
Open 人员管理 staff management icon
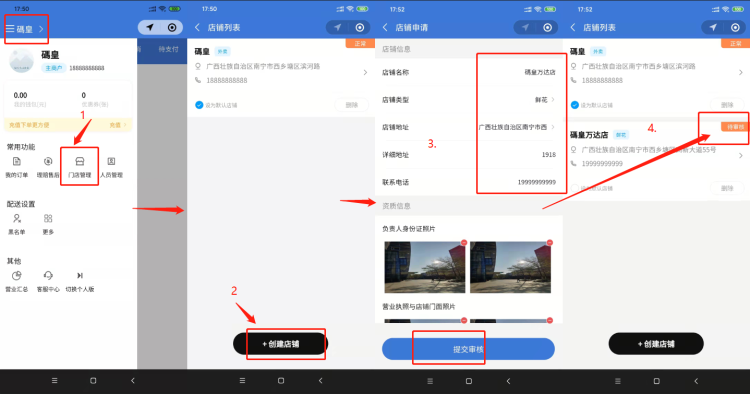[111, 166]
